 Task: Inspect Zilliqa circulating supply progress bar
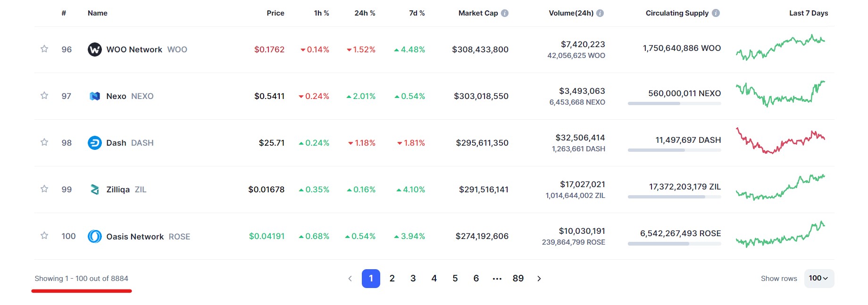675,197
